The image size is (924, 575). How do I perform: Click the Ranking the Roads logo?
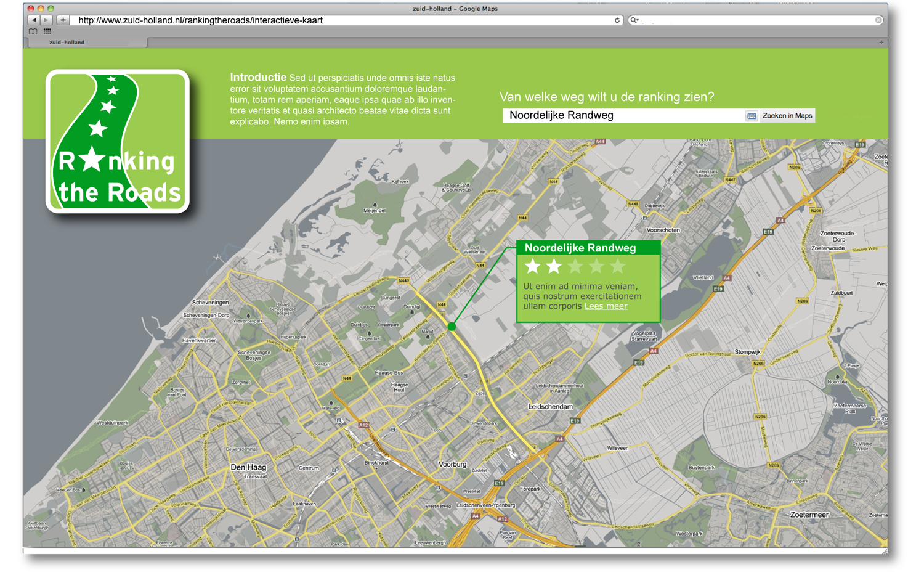point(118,141)
